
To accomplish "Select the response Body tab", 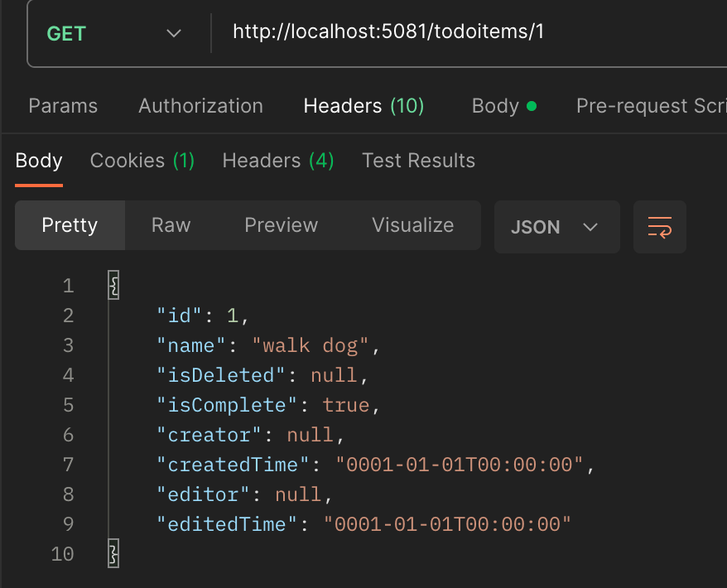I will [39, 161].
